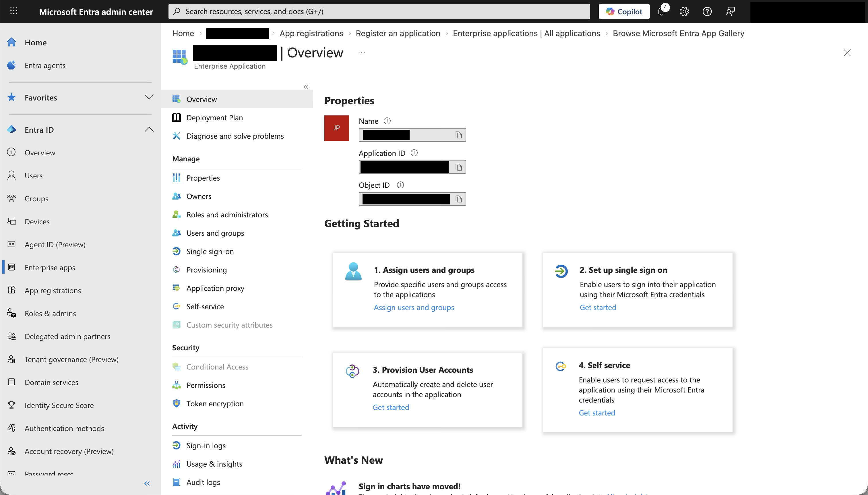Click the Provisioning menu icon

(x=177, y=270)
